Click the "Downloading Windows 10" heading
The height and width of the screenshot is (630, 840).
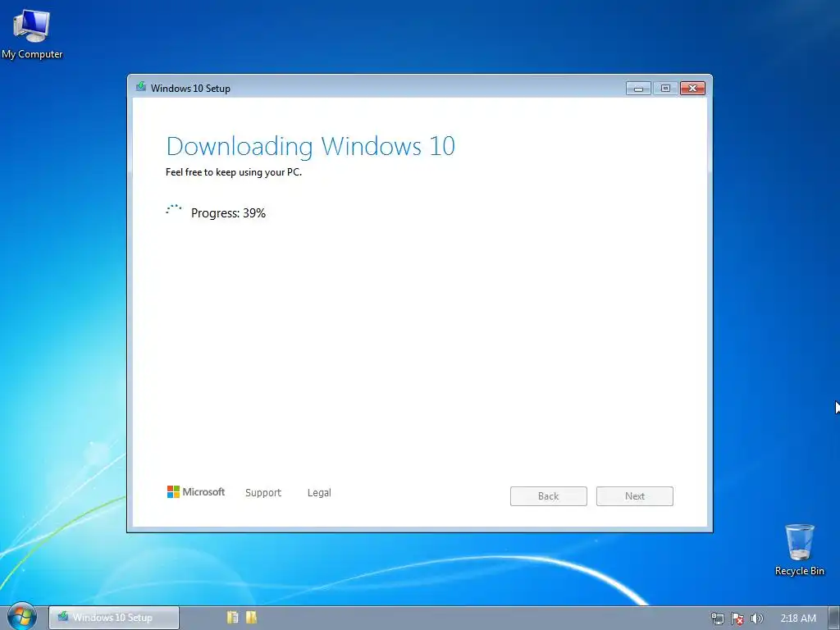click(x=311, y=146)
